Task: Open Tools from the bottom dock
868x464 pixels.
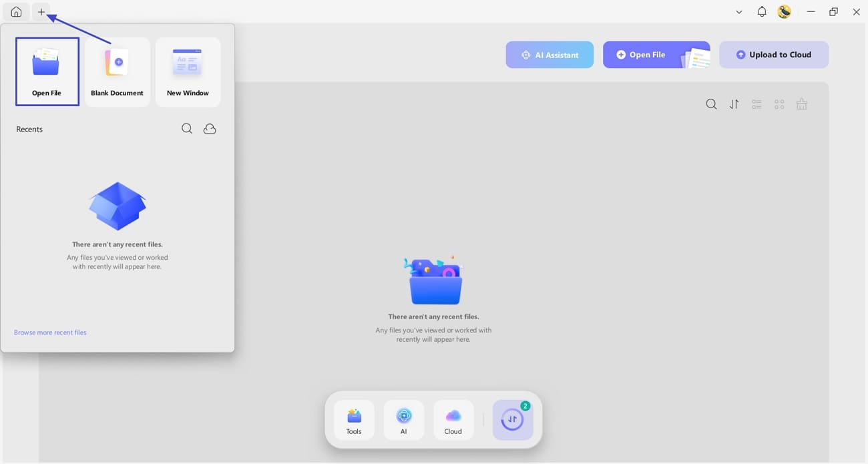Action: point(354,421)
